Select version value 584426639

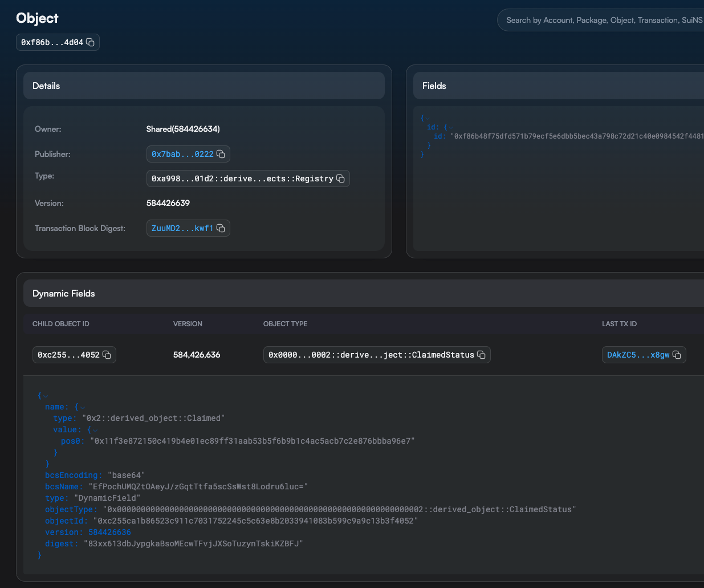pos(168,203)
